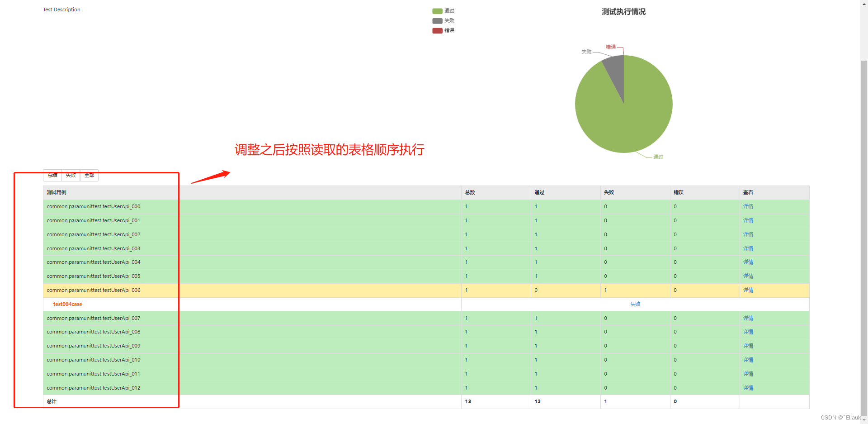Select test004case failed case name
This screenshot has width=868, height=424.
pyautogui.click(x=68, y=304)
